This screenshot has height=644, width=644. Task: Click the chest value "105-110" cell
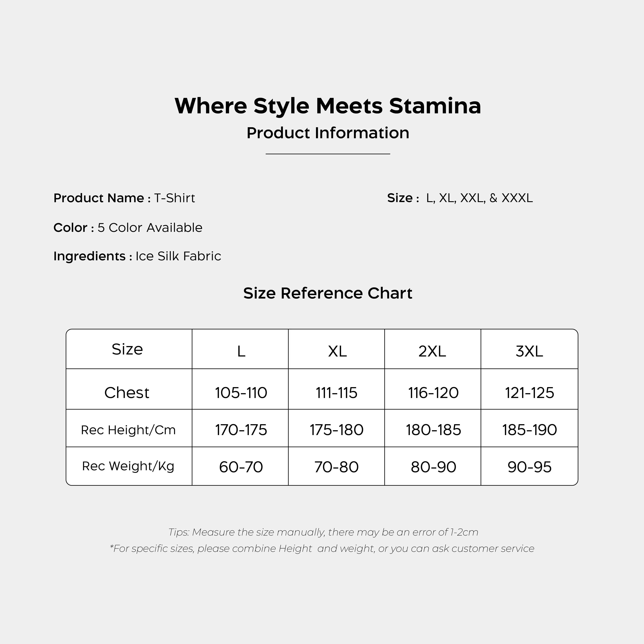(x=241, y=393)
